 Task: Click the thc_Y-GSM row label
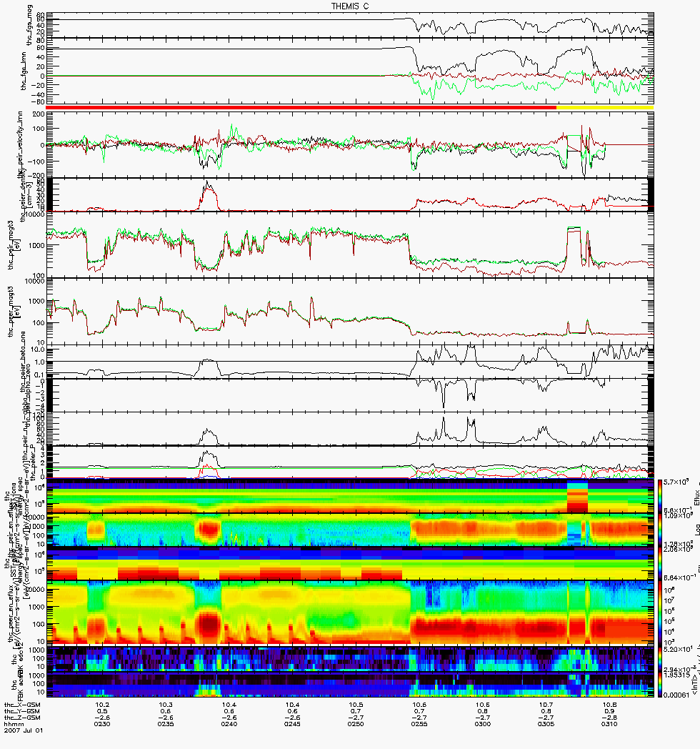[x=22, y=711]
